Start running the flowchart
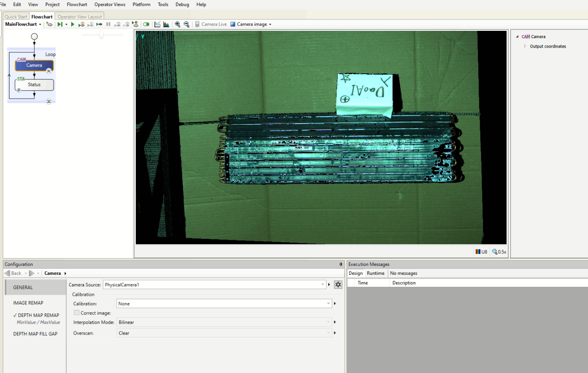 [x=72, y=24]
